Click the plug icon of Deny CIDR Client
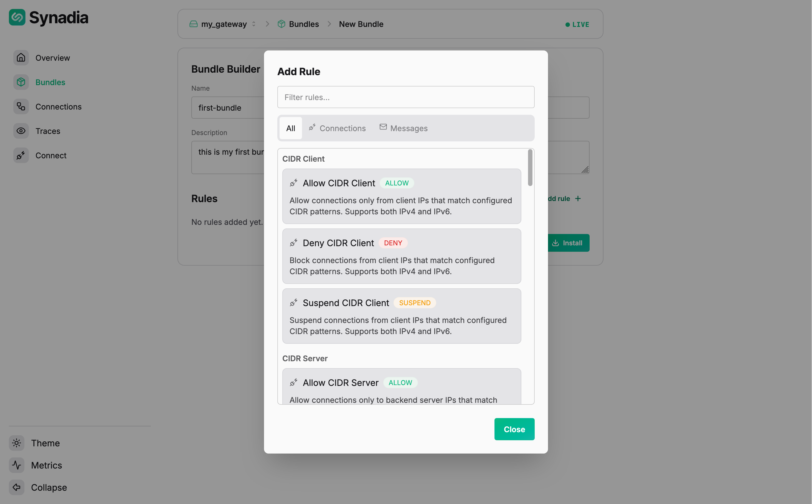Screen dimensions: 812x504 click(x=293, y=243)
